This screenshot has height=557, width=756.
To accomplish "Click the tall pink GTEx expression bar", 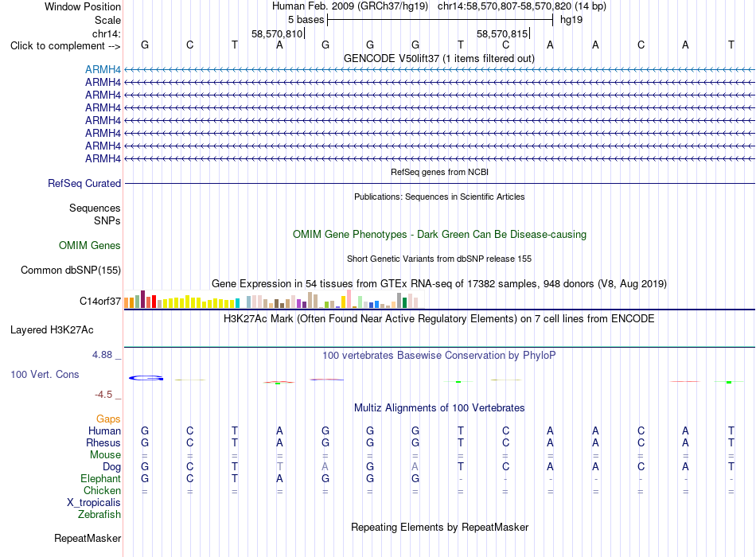I will point(349,299).
